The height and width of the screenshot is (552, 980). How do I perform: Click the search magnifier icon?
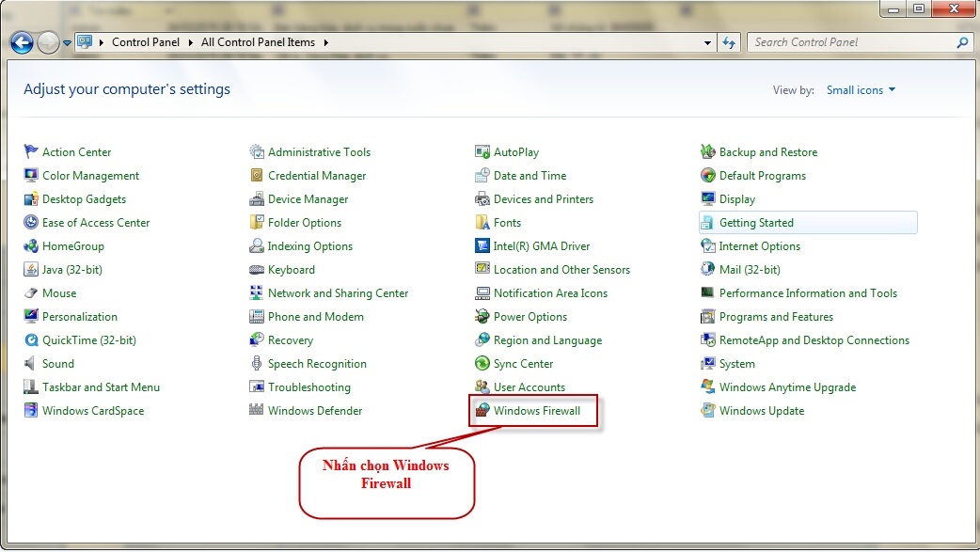pos(962,42)
